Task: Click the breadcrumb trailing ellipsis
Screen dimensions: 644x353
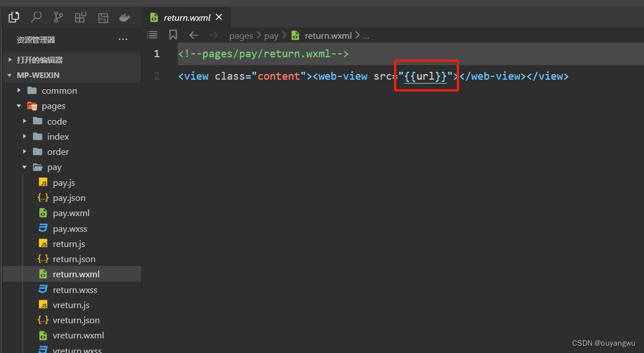Action: pos(366,36)
